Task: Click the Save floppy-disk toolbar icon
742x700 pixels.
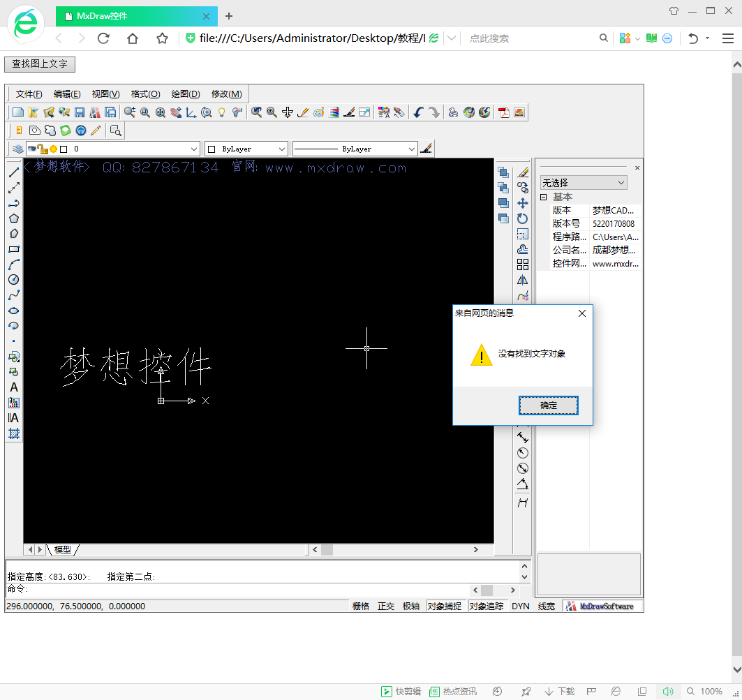Action: point(80,112)
